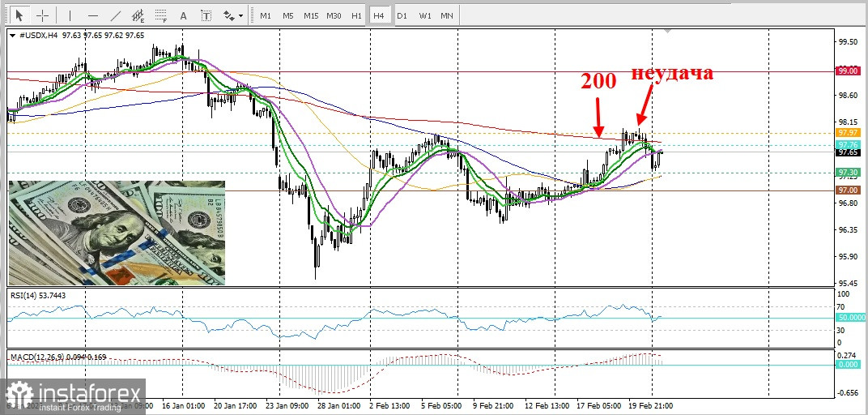
Task: Insert a text label tool
Action: point(206,16)
